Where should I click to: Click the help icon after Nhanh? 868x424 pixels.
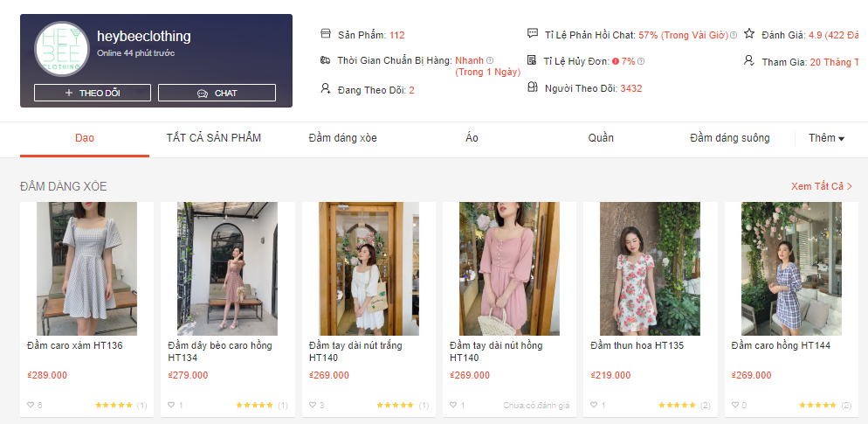tap(489, 60)
